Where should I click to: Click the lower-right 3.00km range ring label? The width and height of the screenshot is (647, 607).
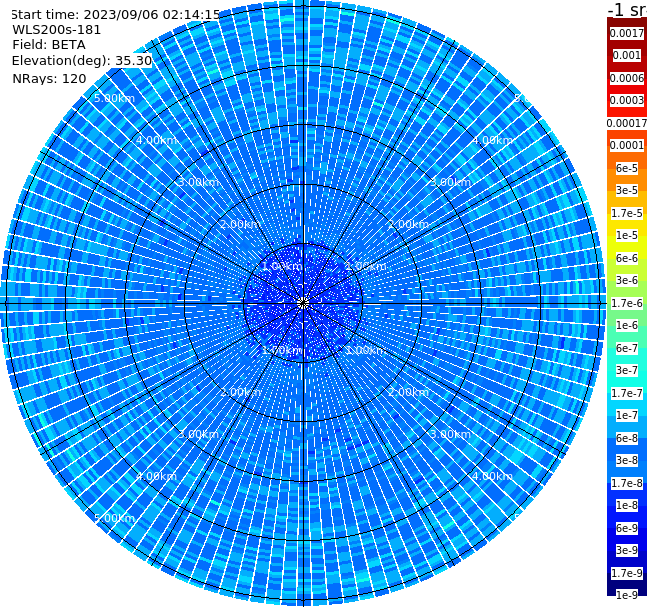[x=450, y=434]
